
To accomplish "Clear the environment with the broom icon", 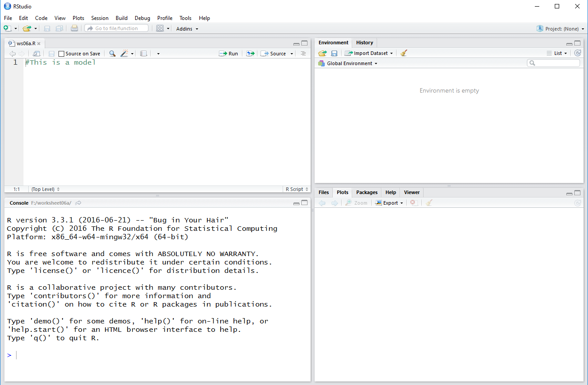I will 404,53.
